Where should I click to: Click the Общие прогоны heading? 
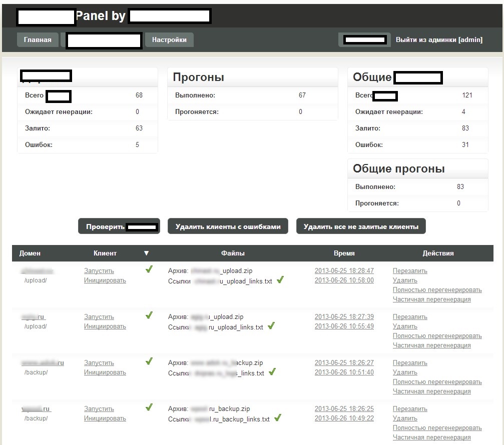pos(398,169)
